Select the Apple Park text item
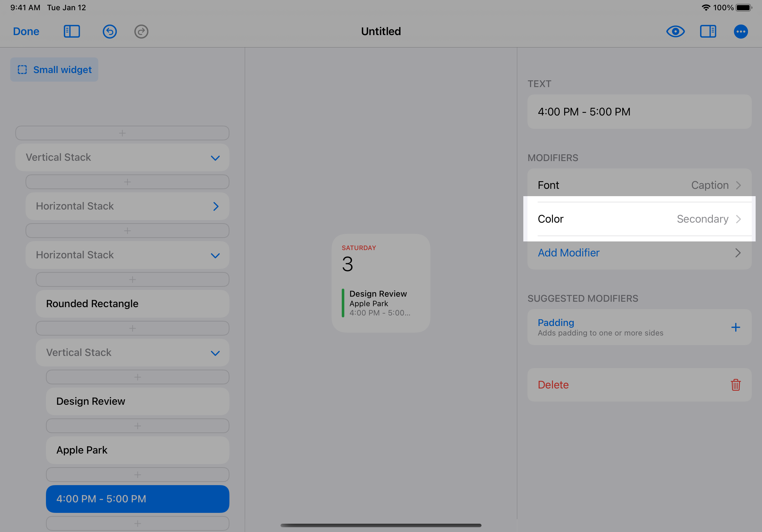Screen dimensions: 762x532 click(138, 450)
